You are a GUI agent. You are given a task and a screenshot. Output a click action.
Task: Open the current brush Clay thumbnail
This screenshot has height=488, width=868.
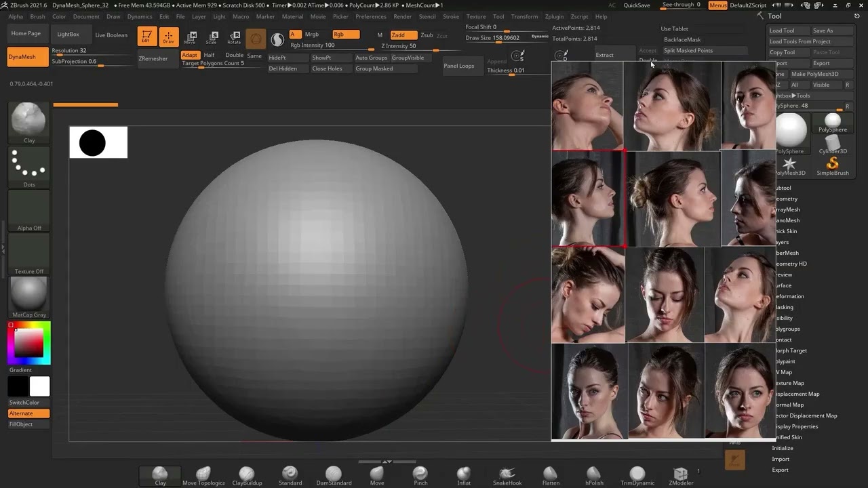[x=29, y=123]
